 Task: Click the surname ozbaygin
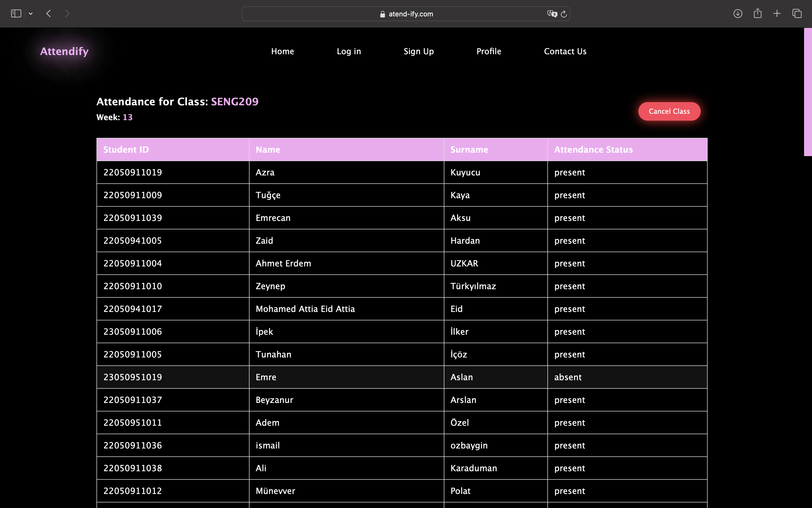point(469,446)
